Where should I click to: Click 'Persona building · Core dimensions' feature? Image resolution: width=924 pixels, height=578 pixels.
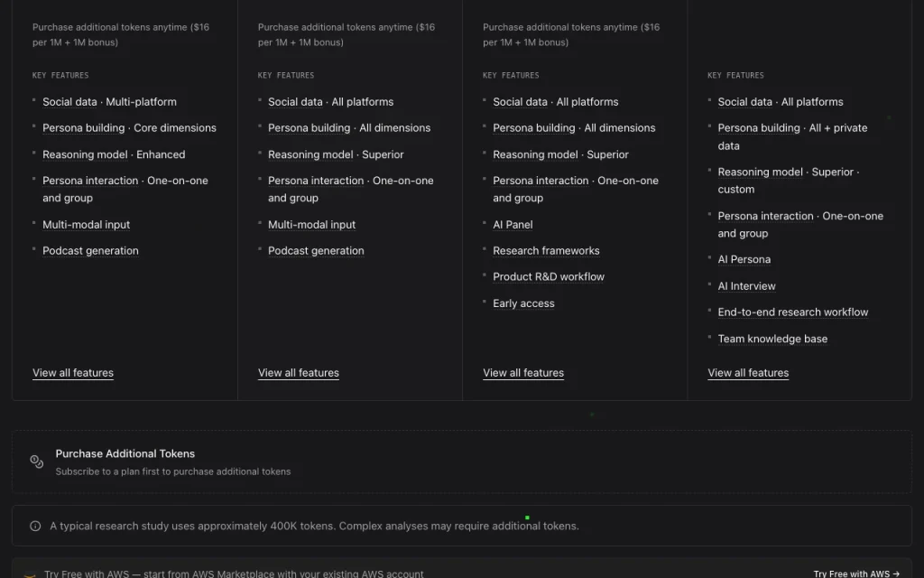(x=129, y=128)
